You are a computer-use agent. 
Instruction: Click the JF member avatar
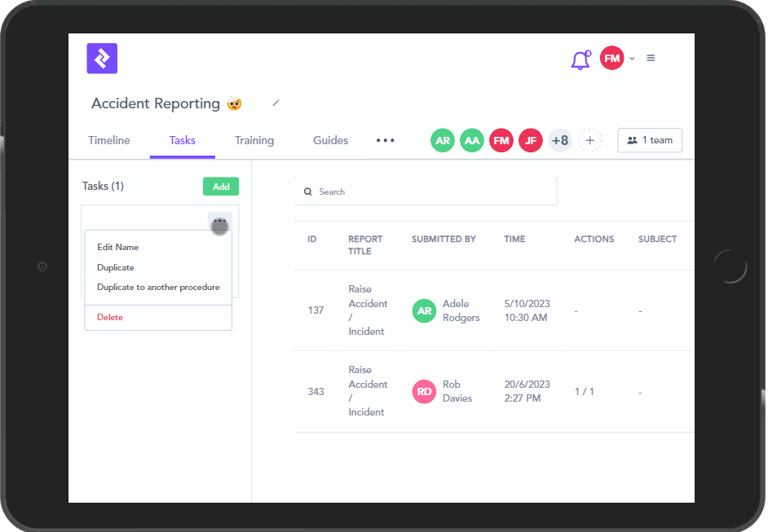(531, 140)
